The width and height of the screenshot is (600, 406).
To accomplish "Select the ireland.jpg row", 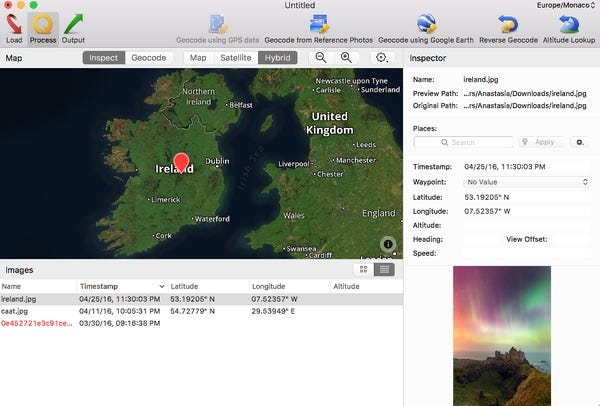I will [x=201, y=299].
